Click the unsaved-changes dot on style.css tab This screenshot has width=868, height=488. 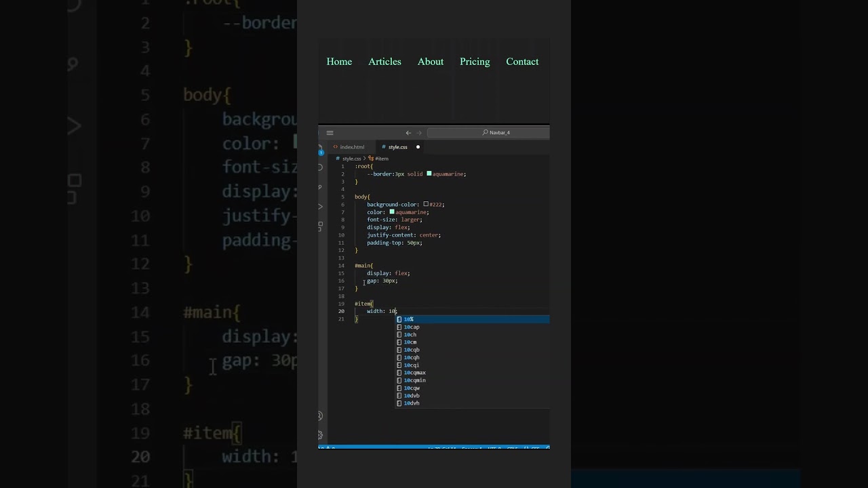pos(418,147)
